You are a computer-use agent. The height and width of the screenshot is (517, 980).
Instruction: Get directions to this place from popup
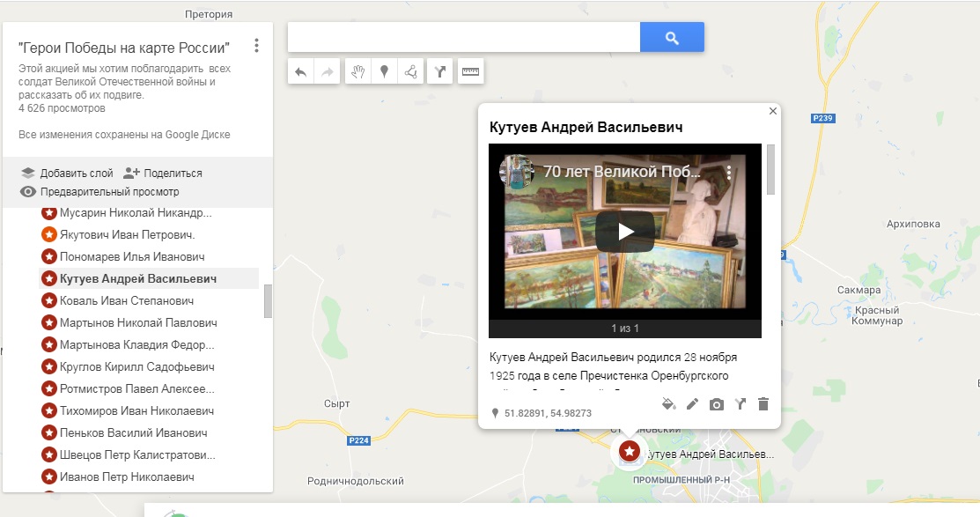[741, 404]
